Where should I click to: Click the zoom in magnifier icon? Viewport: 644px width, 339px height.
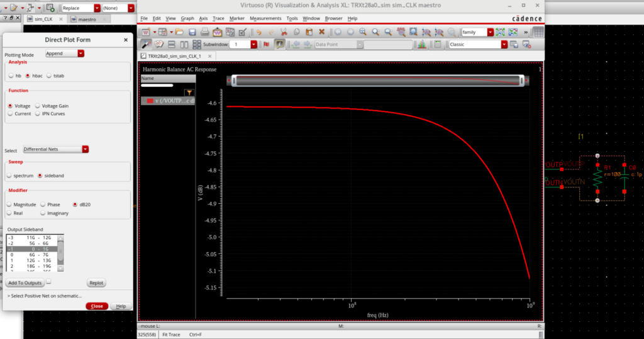point(375,32)
